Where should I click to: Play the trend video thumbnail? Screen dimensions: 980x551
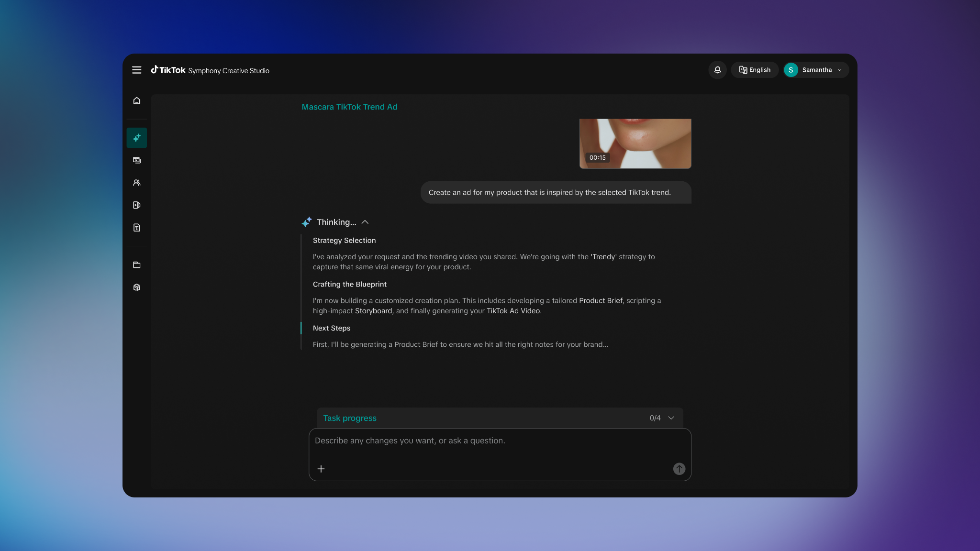635,143
